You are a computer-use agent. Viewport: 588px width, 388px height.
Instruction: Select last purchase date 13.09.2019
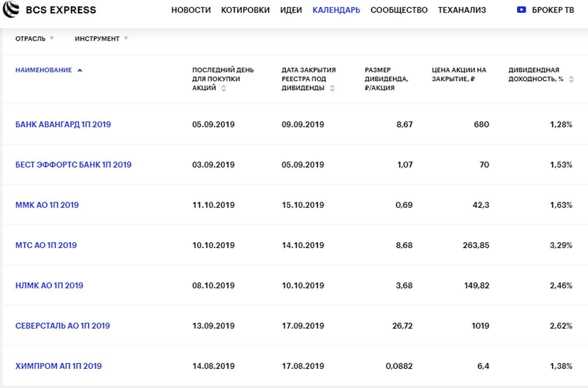[x=214, y=326]
